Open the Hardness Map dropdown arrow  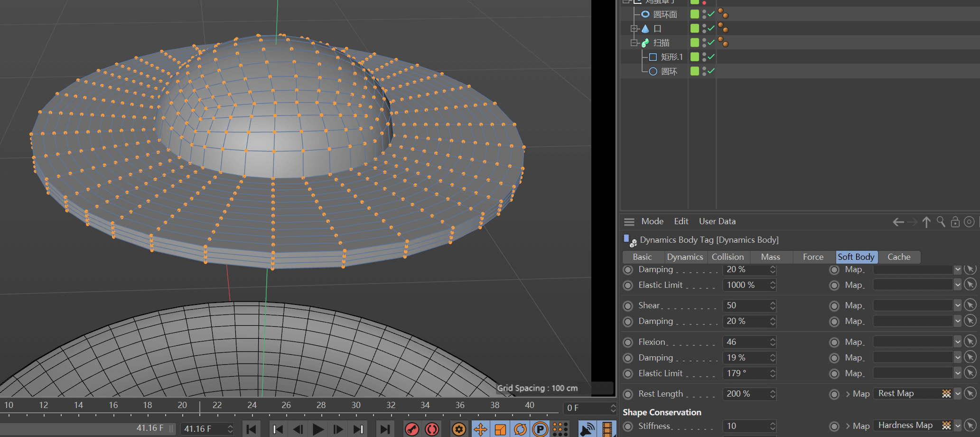click(958, 426)
